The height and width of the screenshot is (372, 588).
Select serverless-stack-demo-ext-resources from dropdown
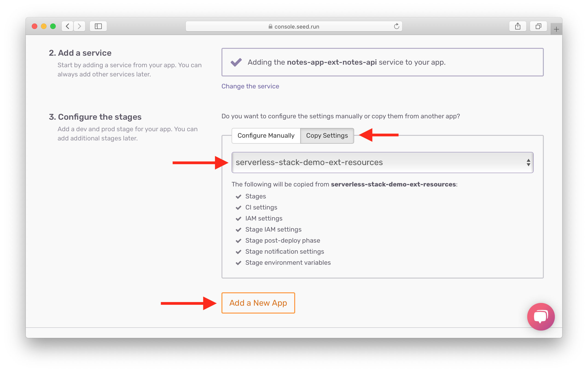pos(382,163)
